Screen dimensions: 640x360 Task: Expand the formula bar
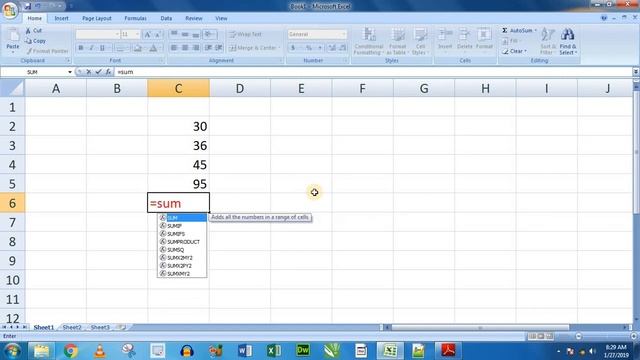(636, 72)
